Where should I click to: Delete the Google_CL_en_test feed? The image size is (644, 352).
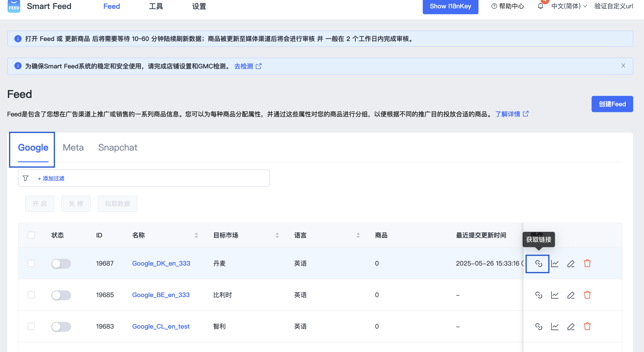(587, 327)
